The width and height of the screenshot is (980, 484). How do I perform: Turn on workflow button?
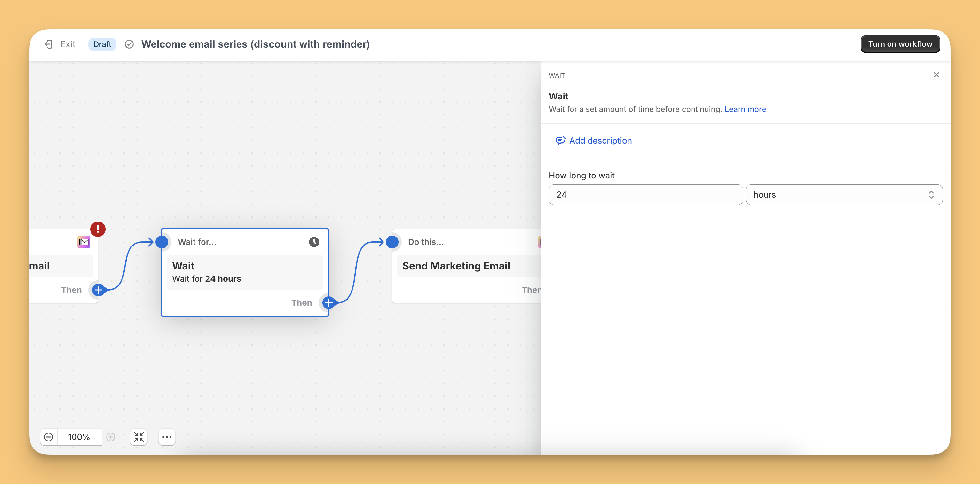tap(900, 44)
